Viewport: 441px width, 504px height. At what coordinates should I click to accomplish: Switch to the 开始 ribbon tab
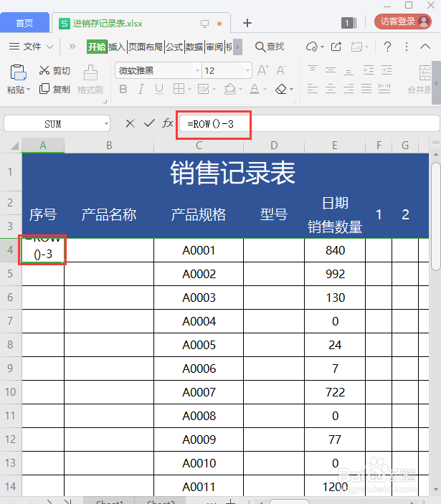tap(96, 47)
